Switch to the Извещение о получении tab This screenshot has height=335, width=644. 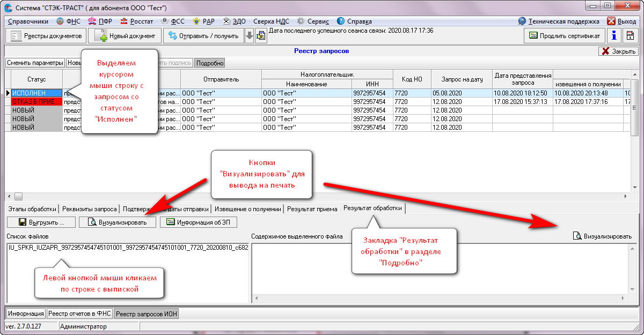247,209
